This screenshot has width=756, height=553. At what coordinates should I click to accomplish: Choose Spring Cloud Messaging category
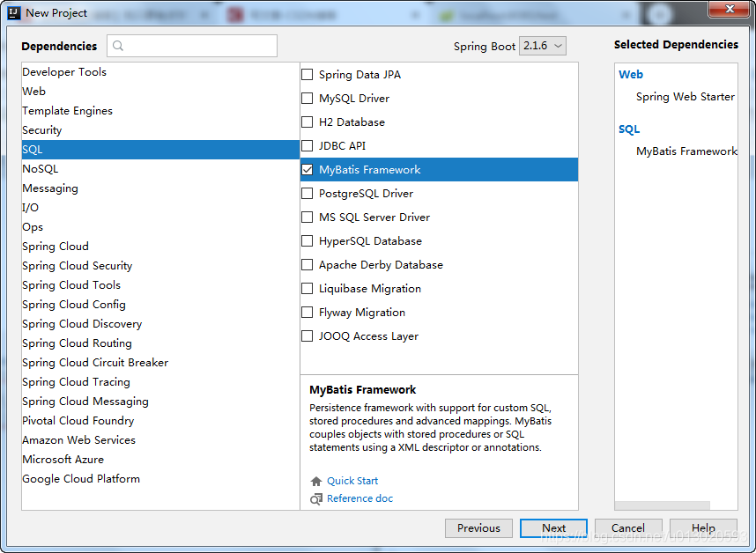click(x=160, y=402)
